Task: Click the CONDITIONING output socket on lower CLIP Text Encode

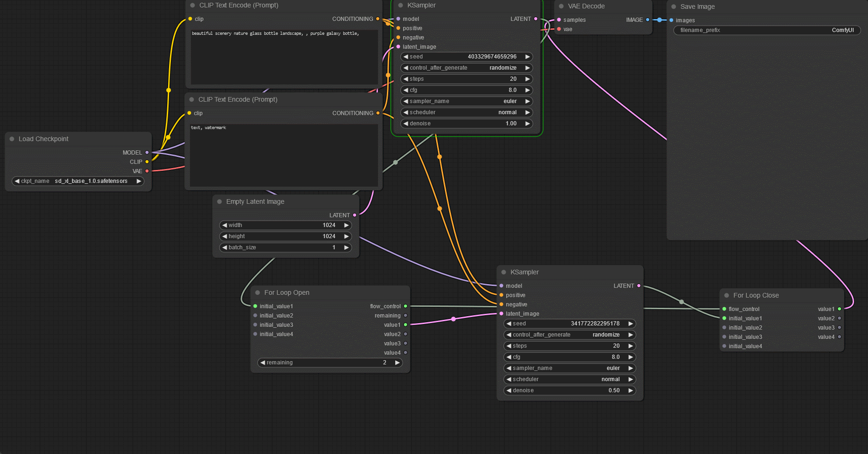Action: tap(378, 113)
